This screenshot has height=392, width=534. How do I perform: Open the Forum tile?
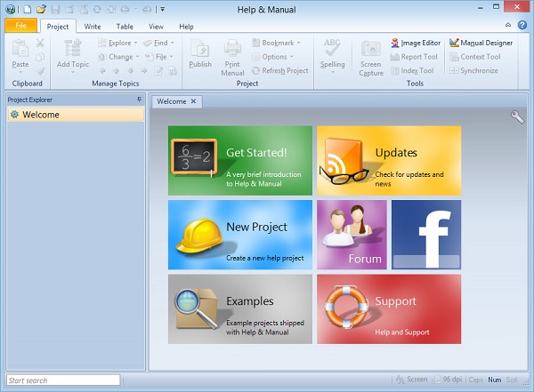(x=352, y=235)
